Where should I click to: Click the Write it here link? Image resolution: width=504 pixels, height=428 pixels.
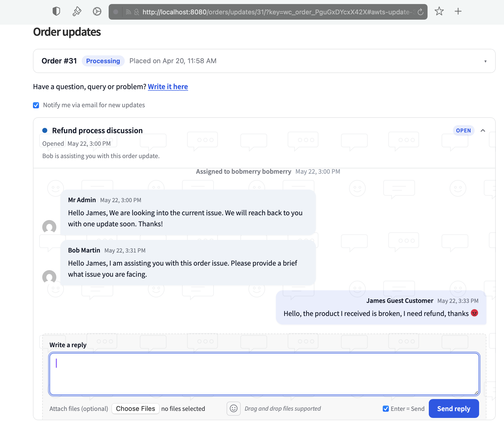[x=168, y=87]
